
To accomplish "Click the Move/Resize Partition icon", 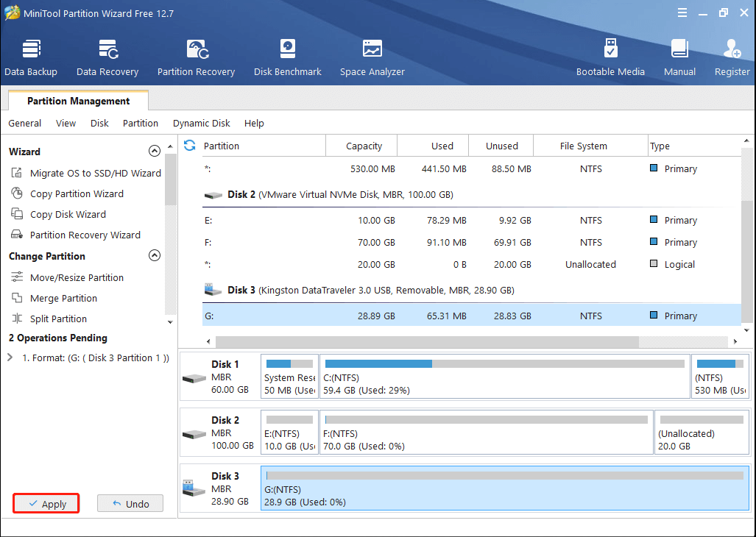I will [17, 277].
